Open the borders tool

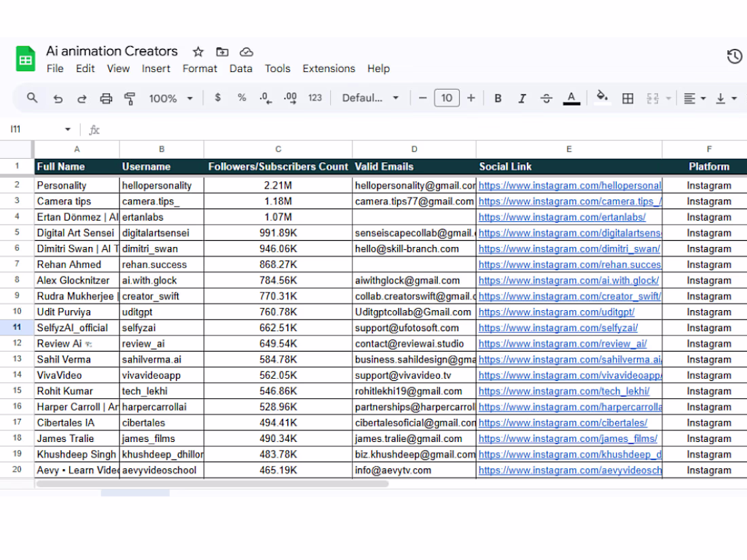[x=628, y=98]
